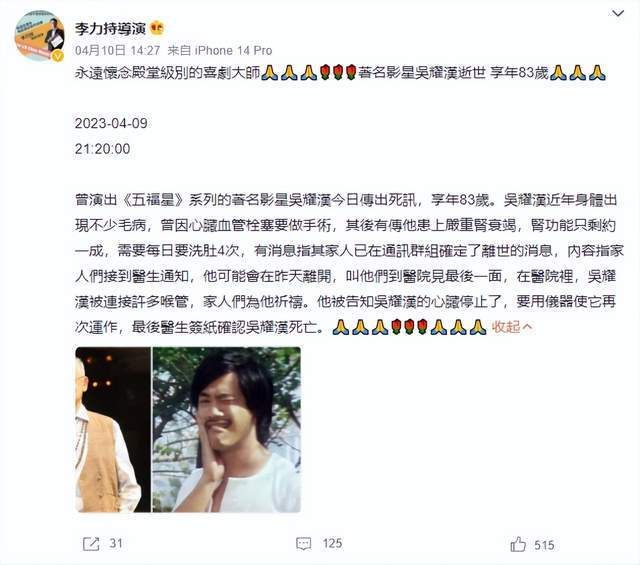Image resolution: width=640 pixels, height=565 pixels.
Task: Like the post with thumbs-up icon
Action: pos(518,544)
